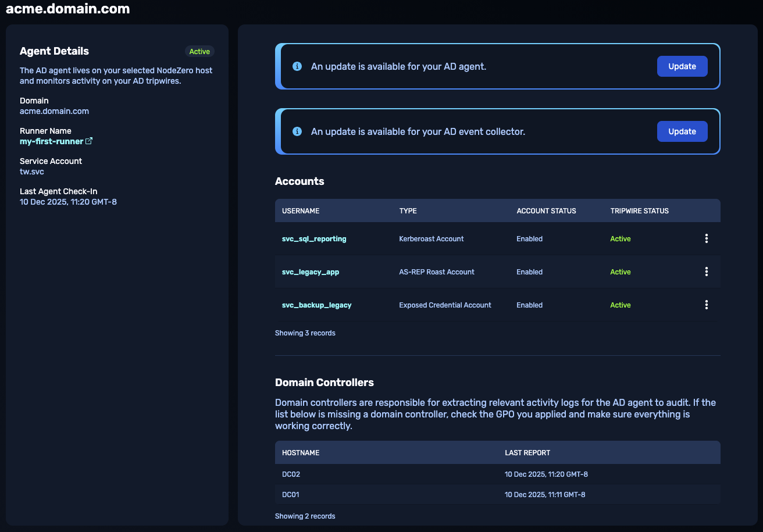The image size is (763, 532).
Task: Sort accounts by USERNAME column header
Action: point(301,211)
